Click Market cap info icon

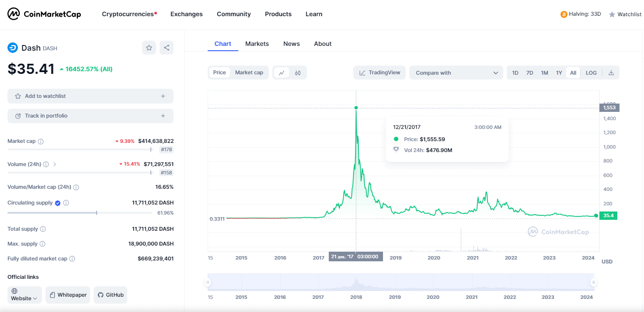tap(41, 142)
